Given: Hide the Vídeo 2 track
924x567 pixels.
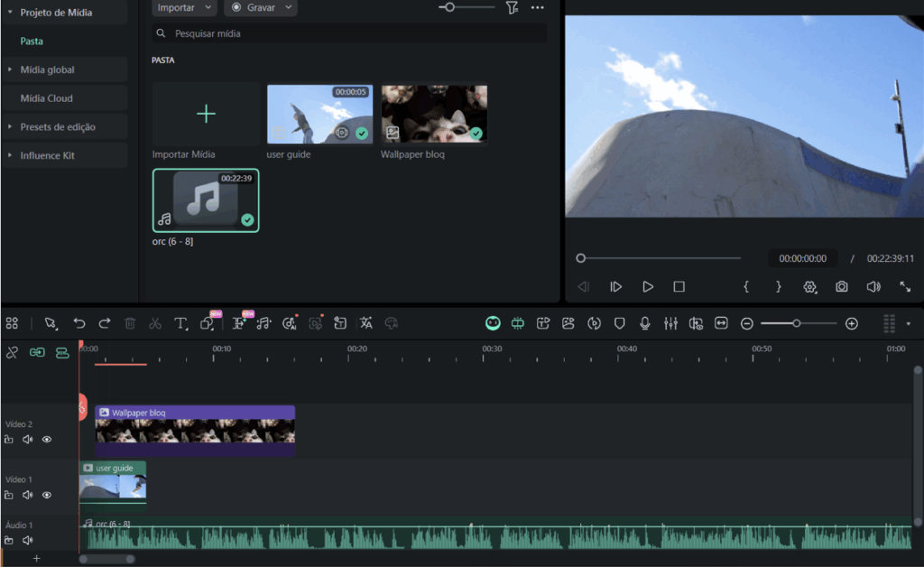Looking at the screenshot, I should coord(47,440).
